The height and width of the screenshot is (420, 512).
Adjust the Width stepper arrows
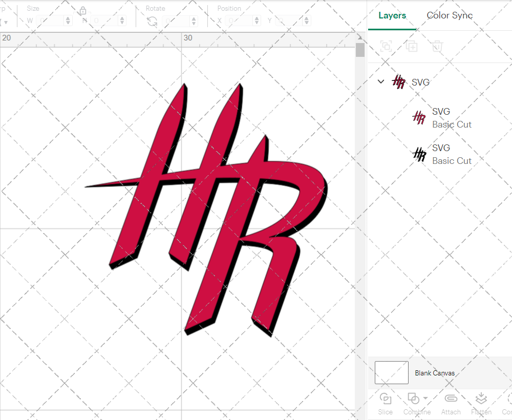[x=68, y=20]
